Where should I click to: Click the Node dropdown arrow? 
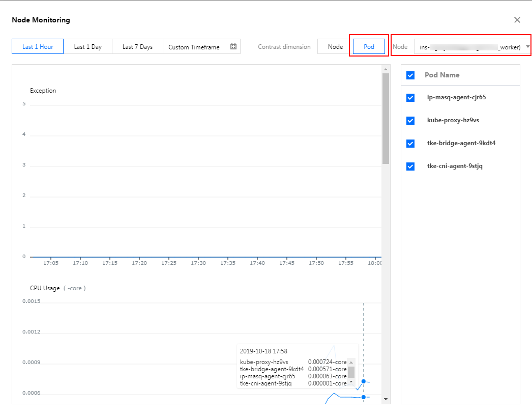click(x=527, y=47)
